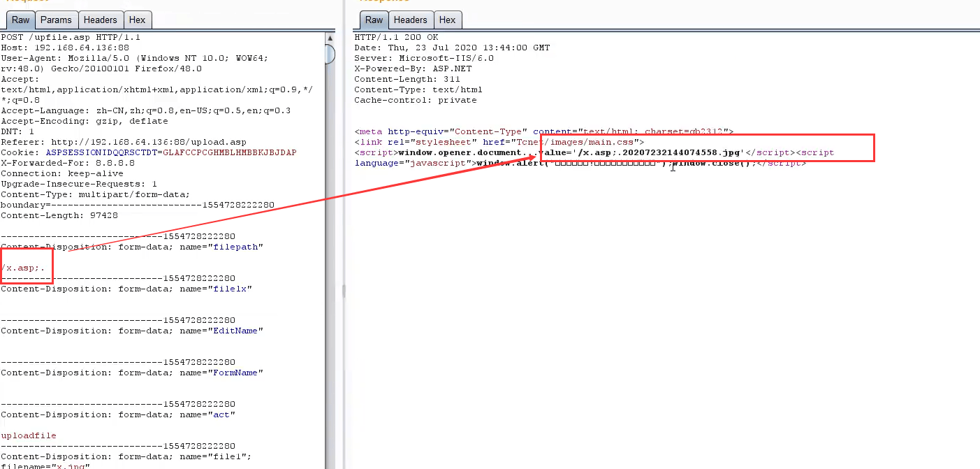
Task: Select the request Raw tab
Action: 21,20
